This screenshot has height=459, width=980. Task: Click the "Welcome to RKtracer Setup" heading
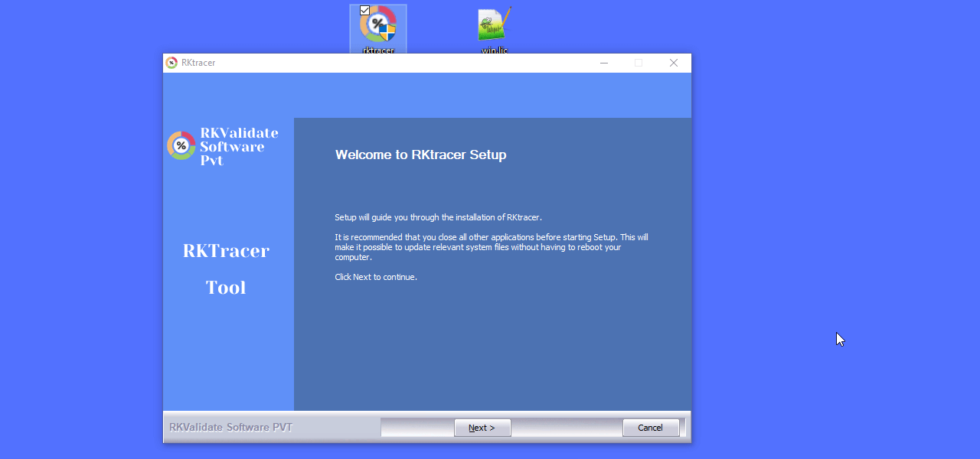[x=420, y=155]
